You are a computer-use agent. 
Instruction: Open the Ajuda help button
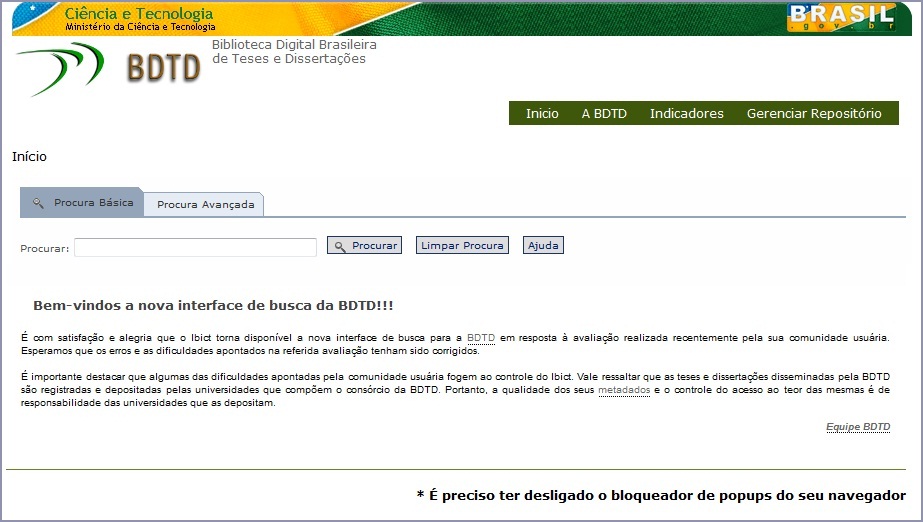pyautogui.click(x=543, y=245)
